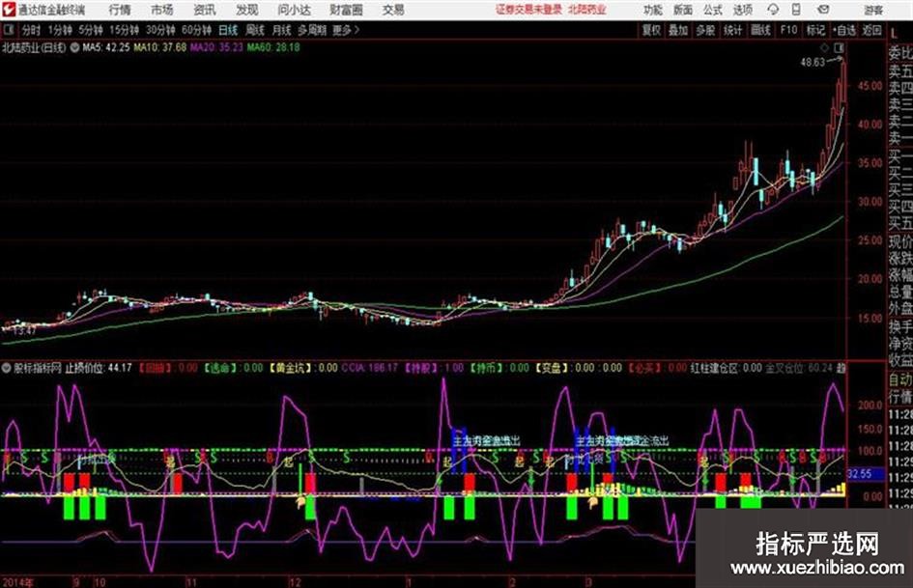Screen dimensions: 913x588
Task: Click the Tongdaxin red logo icon
Action: pyautogui.click(x=8, y=10)
